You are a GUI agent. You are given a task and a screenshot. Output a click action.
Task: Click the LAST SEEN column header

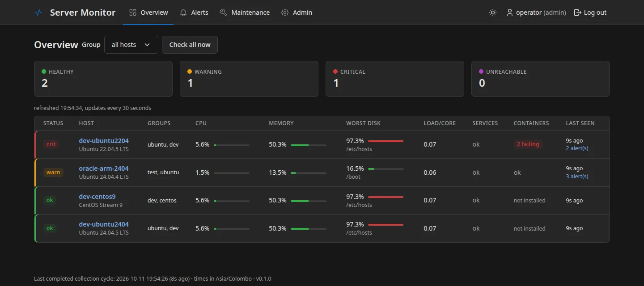coord(580,123)
